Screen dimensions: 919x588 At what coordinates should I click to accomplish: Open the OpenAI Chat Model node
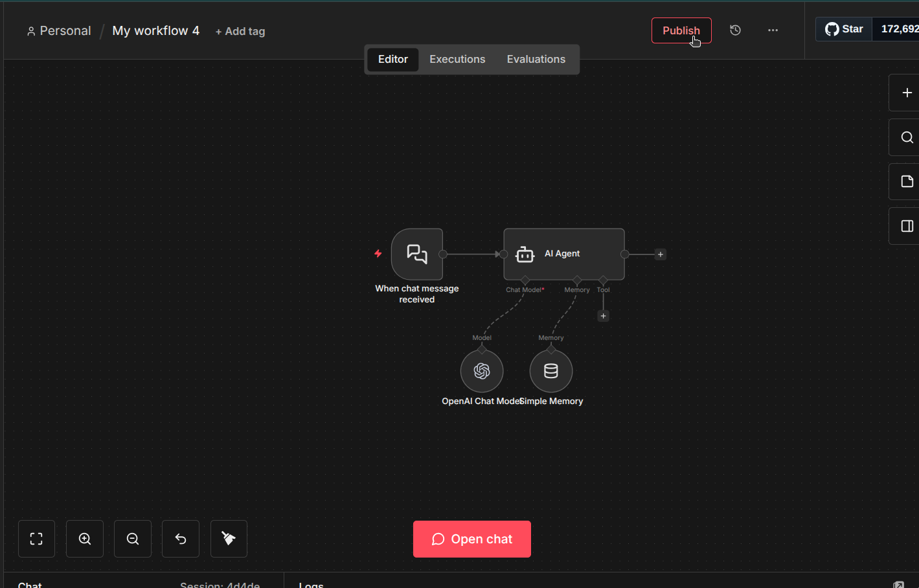(481, 370)
